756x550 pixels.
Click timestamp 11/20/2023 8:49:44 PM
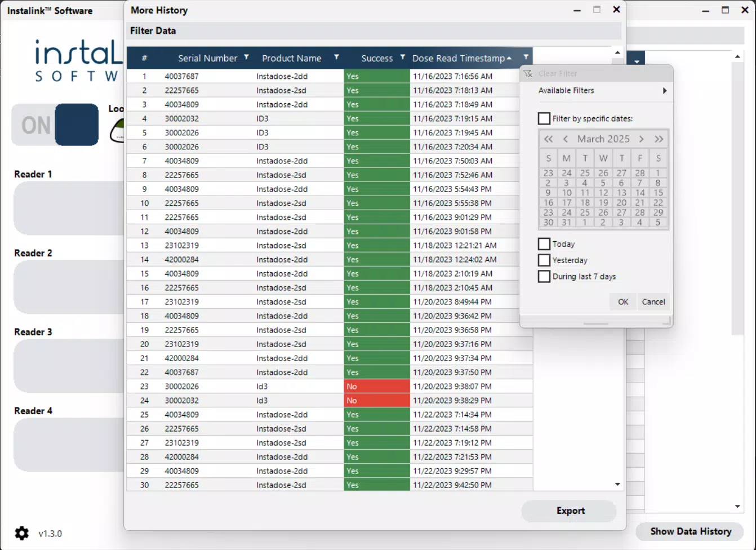tap(452, 301)
